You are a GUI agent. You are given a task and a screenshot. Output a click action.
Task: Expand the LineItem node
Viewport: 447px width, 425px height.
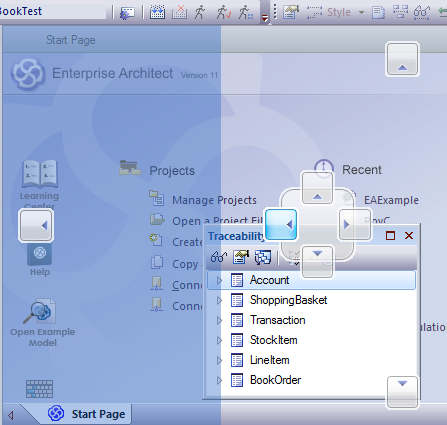point(219,360)
